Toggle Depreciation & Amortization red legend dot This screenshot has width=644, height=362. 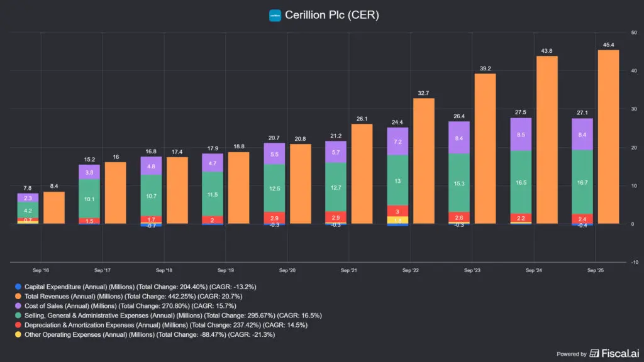(x=18, y=325)
